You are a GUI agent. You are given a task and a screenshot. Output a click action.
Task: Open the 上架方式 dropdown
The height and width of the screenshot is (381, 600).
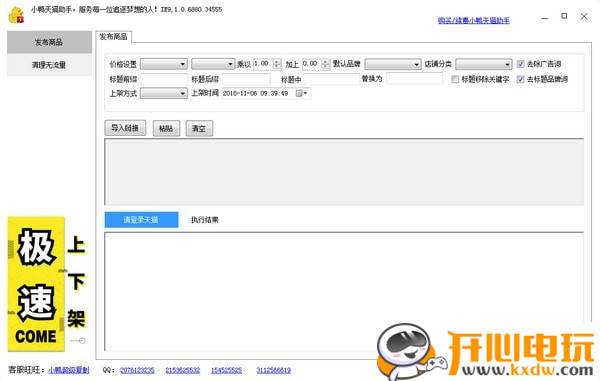(164, 93)
